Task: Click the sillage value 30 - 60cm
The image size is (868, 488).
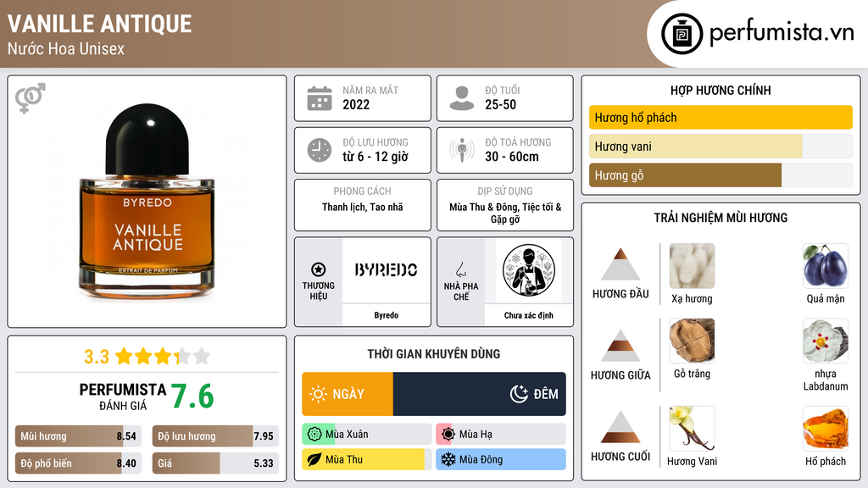Action: 512,157
